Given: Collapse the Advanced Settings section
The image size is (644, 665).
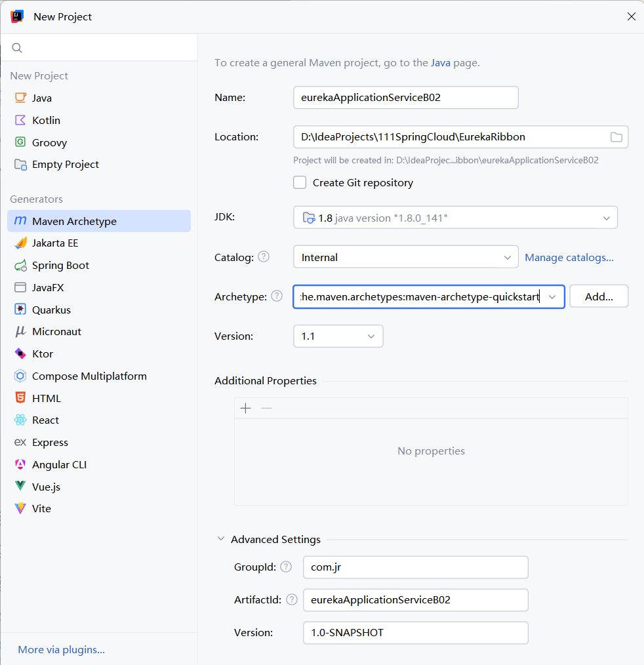Looking at the screenshot, I should (220, 538).
